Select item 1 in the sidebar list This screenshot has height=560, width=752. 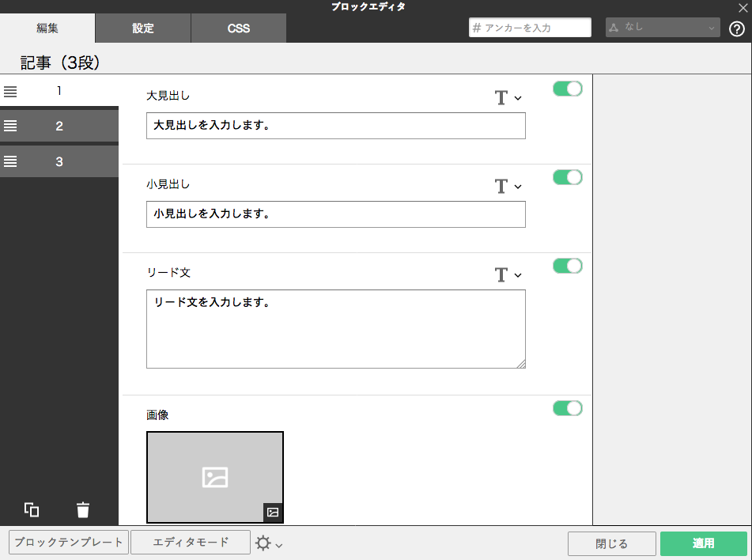point(59,91)
